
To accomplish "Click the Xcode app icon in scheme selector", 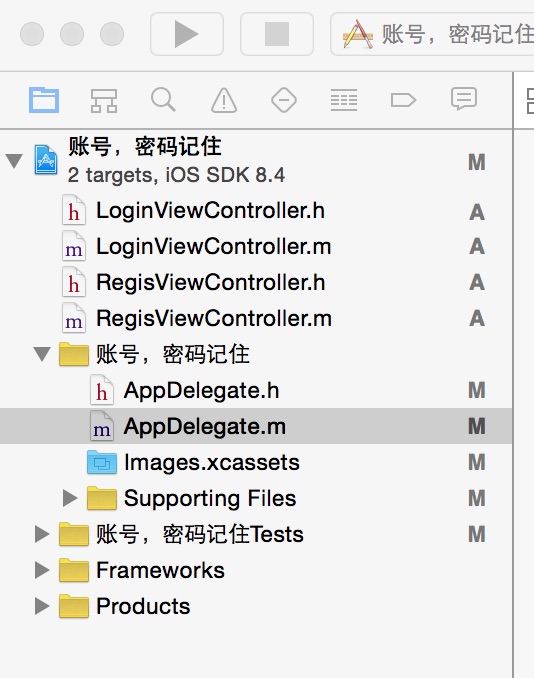I will pos(358,34).
